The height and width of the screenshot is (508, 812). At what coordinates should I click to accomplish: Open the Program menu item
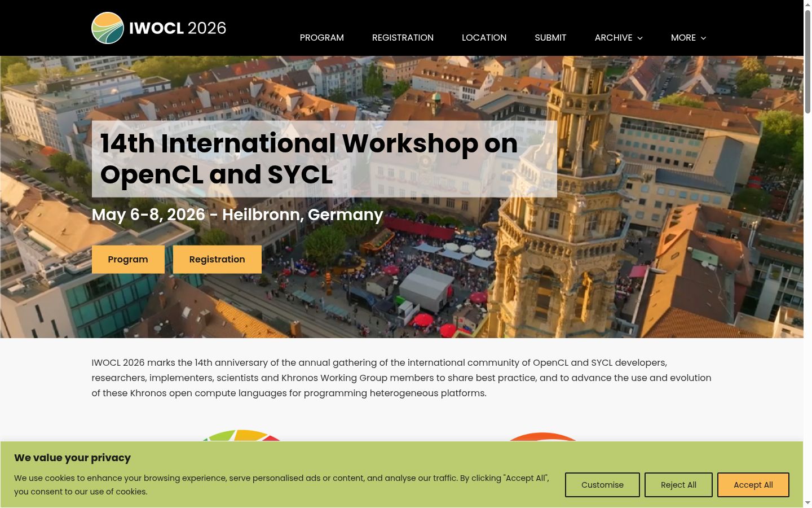tap(322, 38)
